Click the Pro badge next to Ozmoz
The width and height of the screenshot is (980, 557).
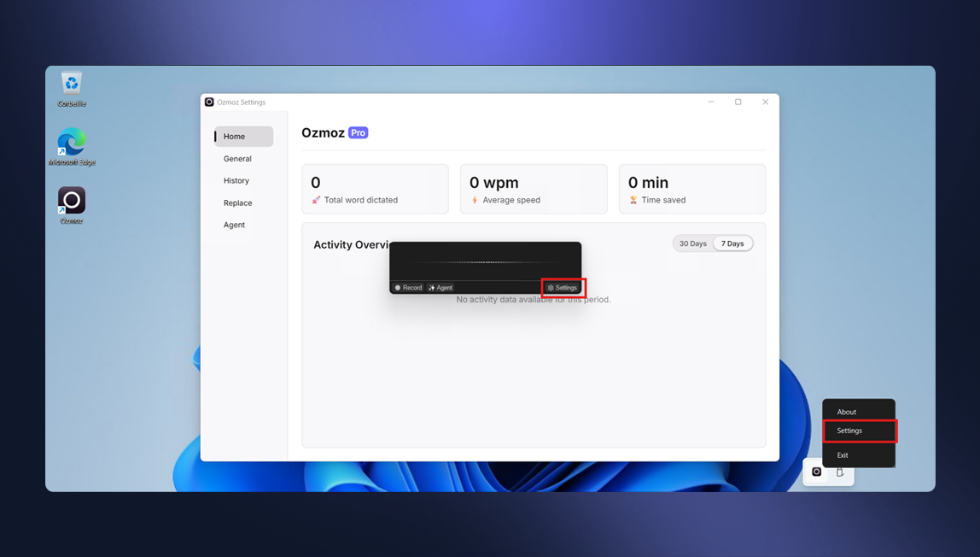[358, 132]
